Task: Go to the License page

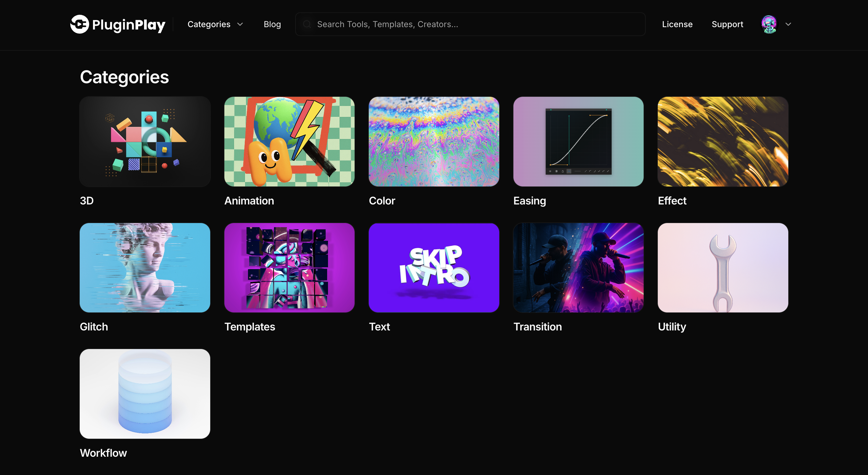Action: (677, 24)
